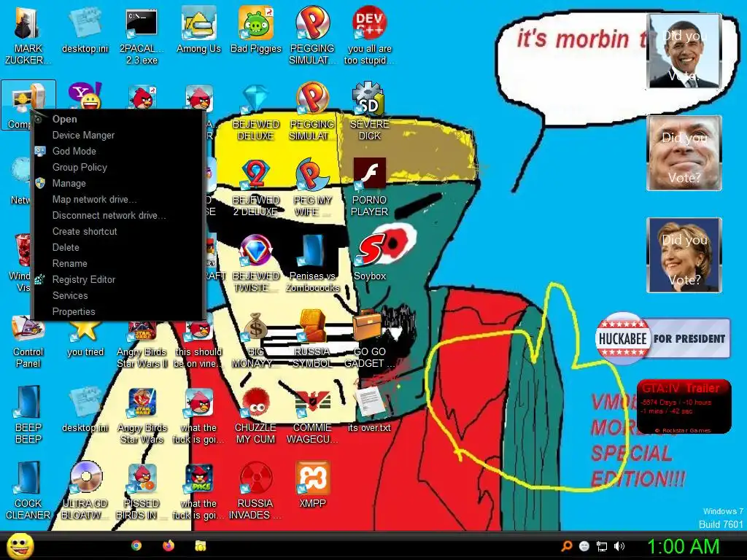
Task: Launch Angry Birds Star Wars II shortcut
Action: [x=142, y=345]
